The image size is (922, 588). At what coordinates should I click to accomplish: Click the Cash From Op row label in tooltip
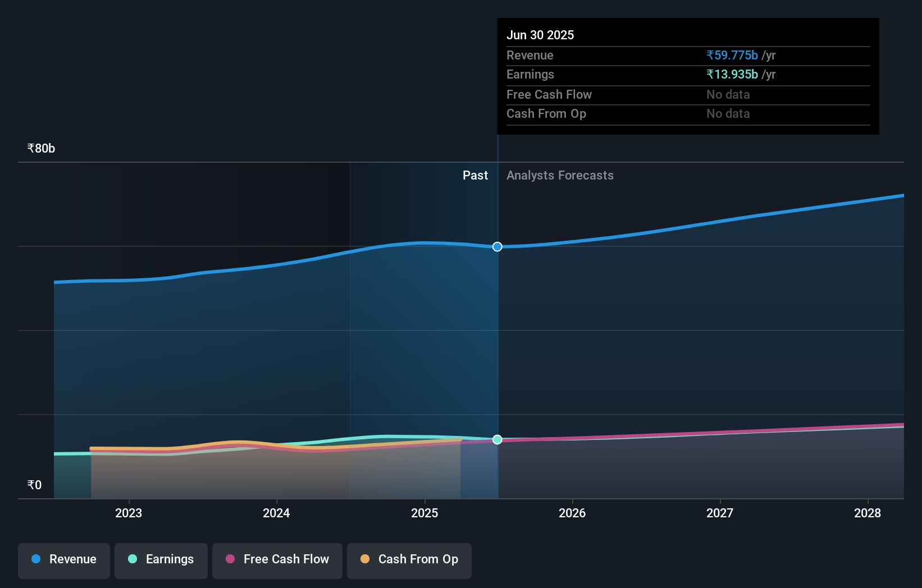click(x=546, y=114)
